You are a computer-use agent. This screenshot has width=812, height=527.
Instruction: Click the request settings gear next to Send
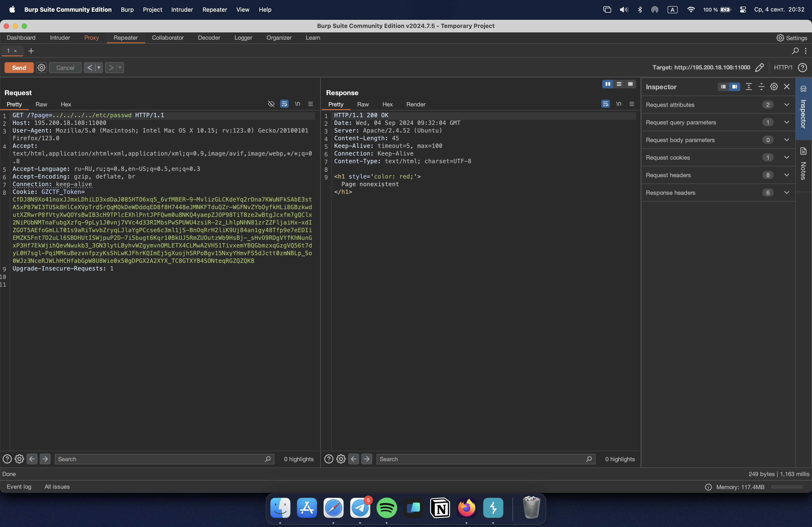coord(41,67)
